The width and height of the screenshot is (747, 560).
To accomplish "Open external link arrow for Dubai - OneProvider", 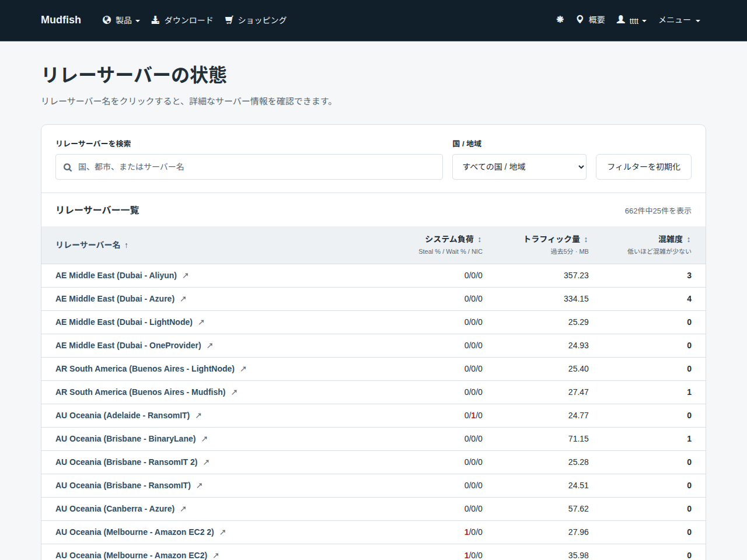I will tap(210, 345).
